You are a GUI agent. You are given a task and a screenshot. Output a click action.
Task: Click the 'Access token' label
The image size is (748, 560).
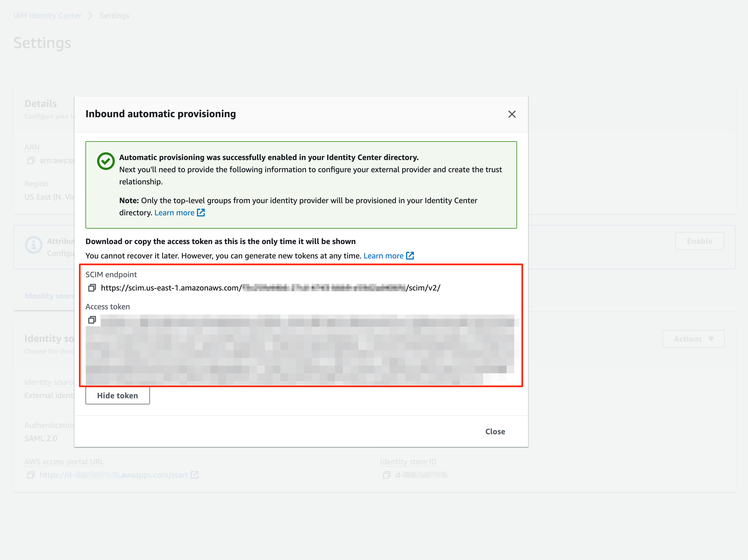click(x=108, y=307)
